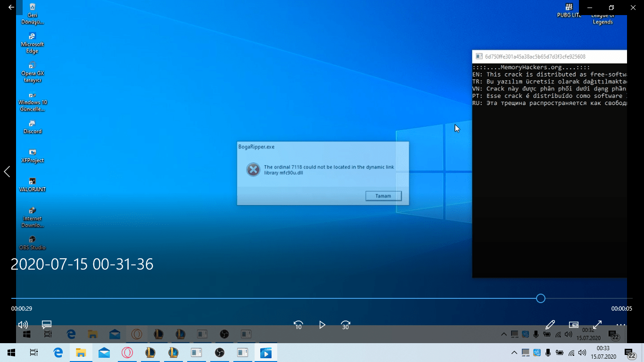
Task: Launch Microsoft Edge from the bottom taskbar
Action: point(58,353)
